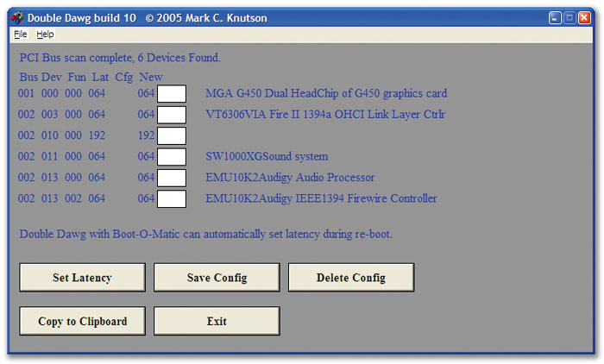Viewport: 604px width, 364px height.
Task: Click 'VT6306VIA Fire II 1394a OHCI Link Layer Ctrlr' text
Action: pos(325,115)
